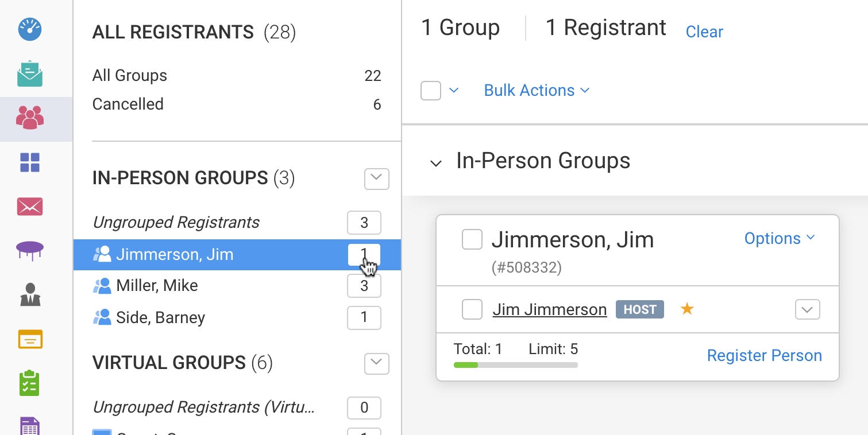Click the Register Person link
The height and width of the screenshot is (435, 868).
pyautogui.click(x=764, y=356)
